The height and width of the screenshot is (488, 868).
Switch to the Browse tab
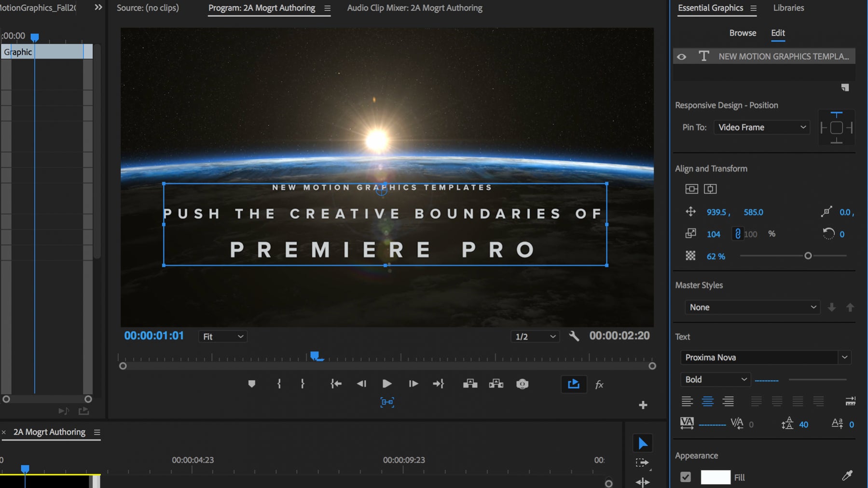(x=743, y=33)
